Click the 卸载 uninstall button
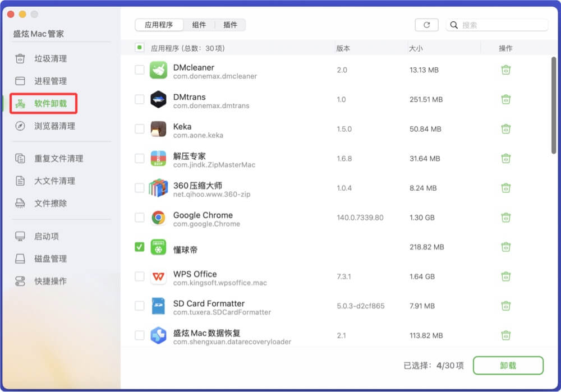561x392 pixels. pos(508,365)
